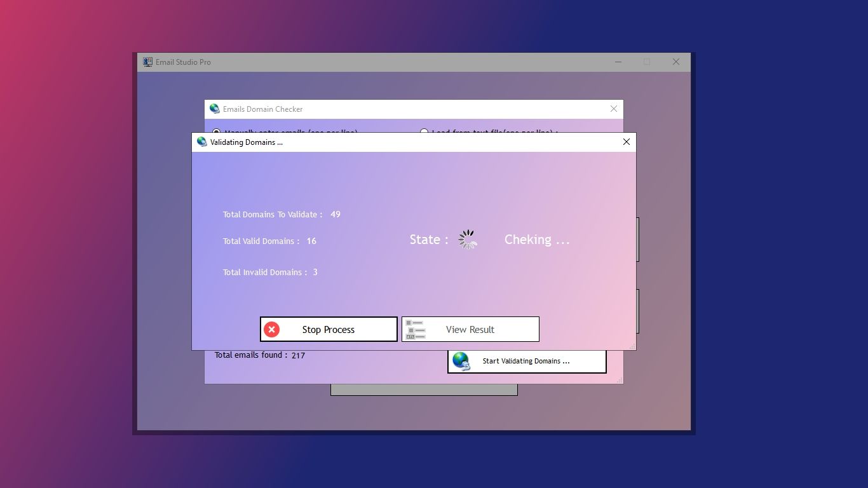
Task: Click the resize grip of Validating Domains dialog
Action: [632, 346]
